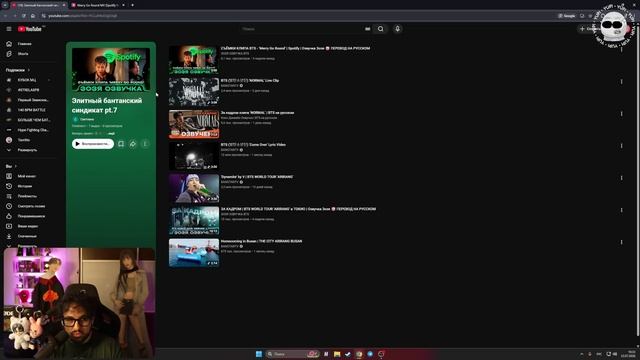Open the browser tab search dropdown
This screenshot has width=640, height=360.
point(5,5)
